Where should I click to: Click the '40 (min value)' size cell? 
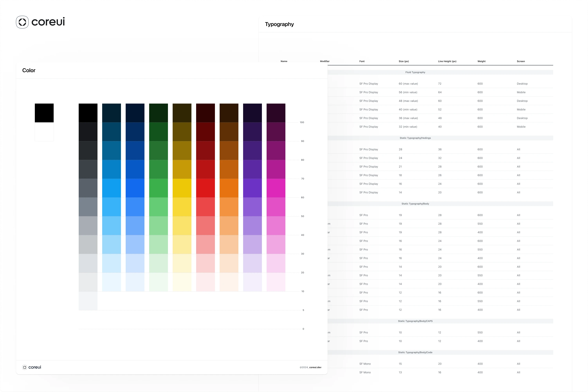tap(408, 110)
